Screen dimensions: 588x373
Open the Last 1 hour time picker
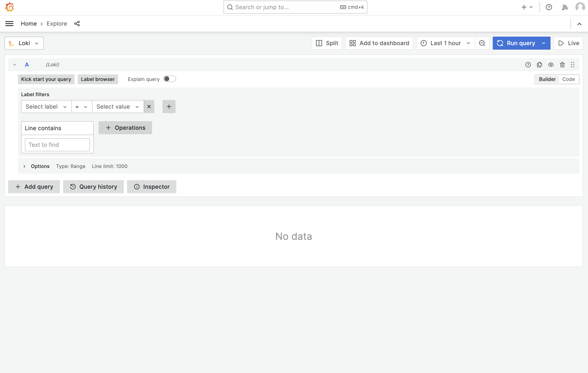pos(445,43)
